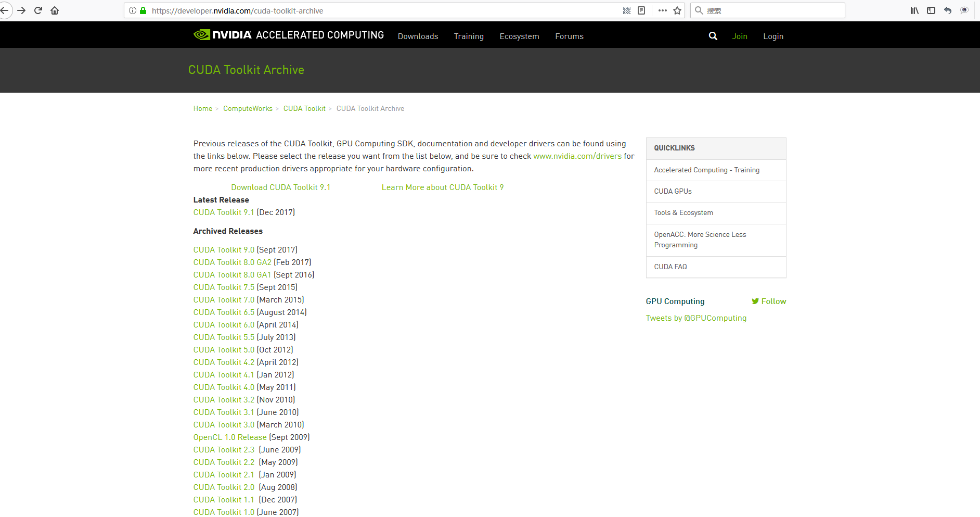Image resolution: width=980 pixels, height=517 pixels.
Task: Click the browser back arrow
Action: point(4,10)
